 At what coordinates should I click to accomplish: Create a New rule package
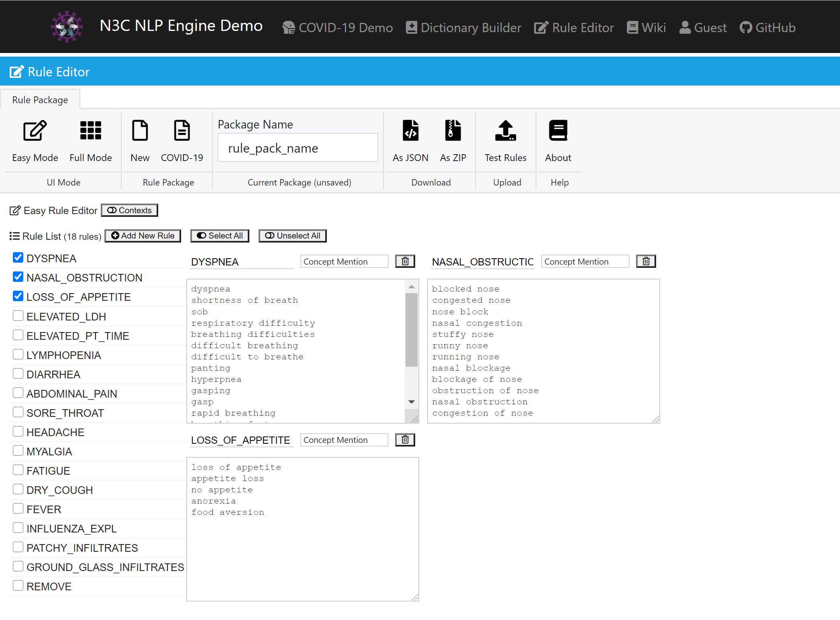point(140,131)
